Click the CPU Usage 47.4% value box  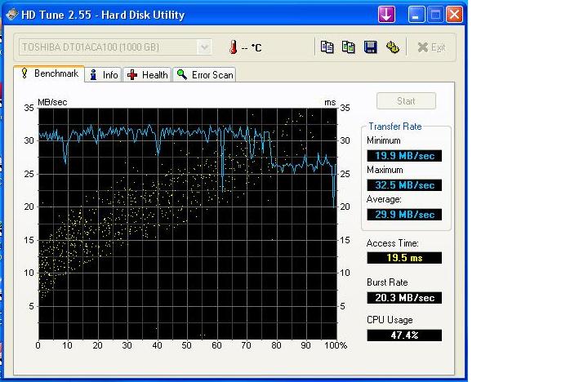pyautogui.click(x=403, y=335)
